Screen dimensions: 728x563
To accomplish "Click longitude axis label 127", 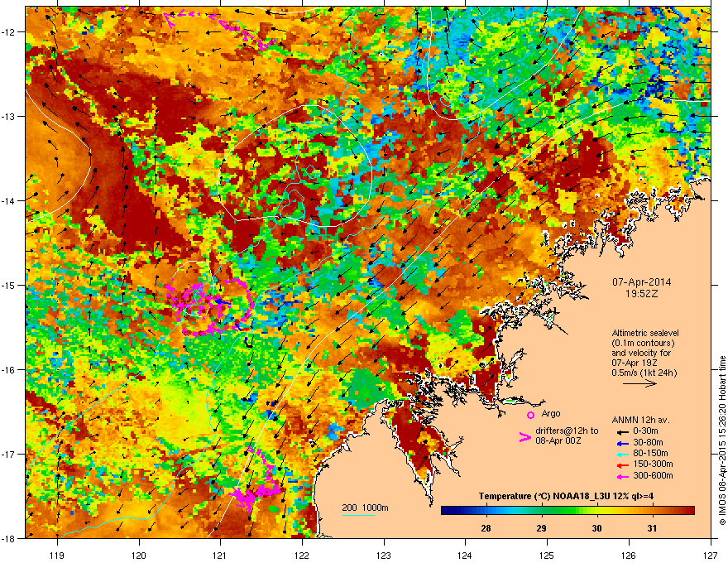I will [711, 555].
